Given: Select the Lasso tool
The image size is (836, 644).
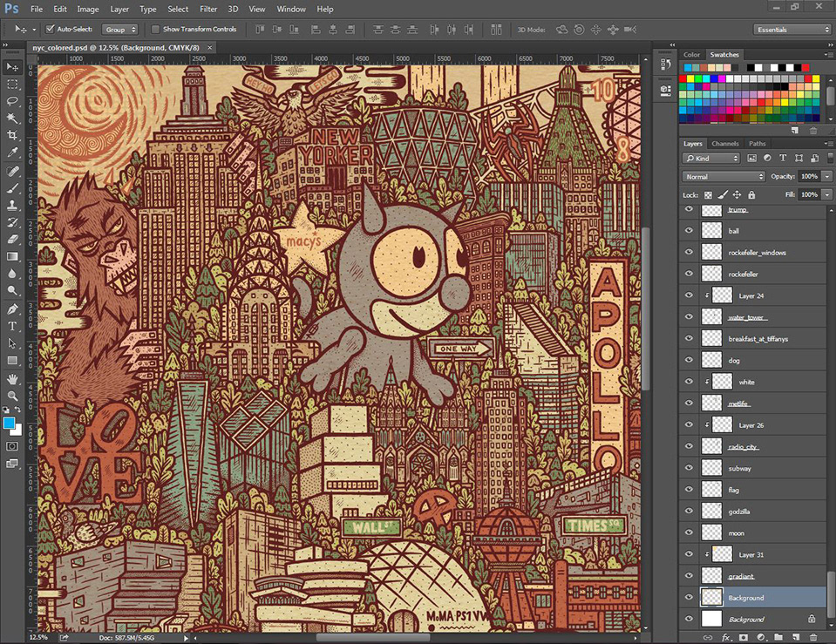Looking at the screenshot, I should (x=11, y=101).
